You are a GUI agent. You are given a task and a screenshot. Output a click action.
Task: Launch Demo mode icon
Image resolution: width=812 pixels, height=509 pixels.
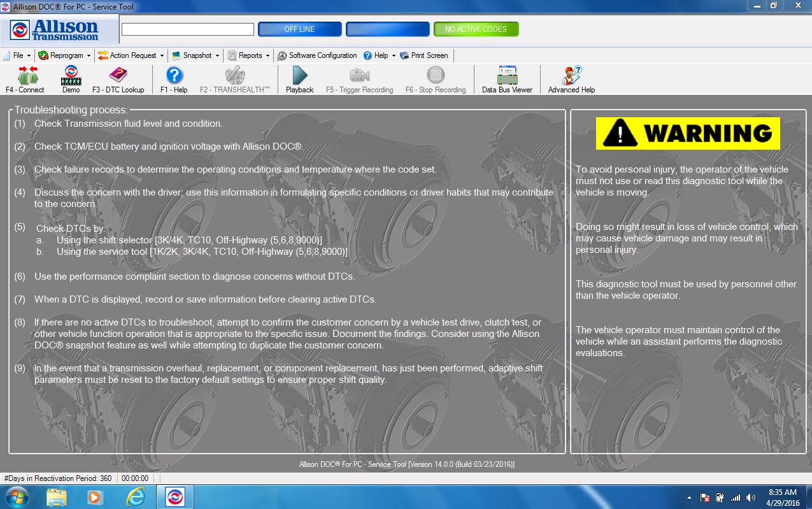click(x=71, y=75)
